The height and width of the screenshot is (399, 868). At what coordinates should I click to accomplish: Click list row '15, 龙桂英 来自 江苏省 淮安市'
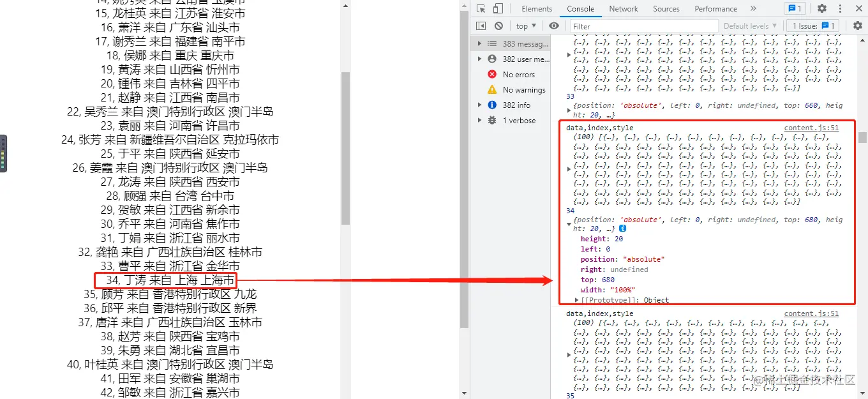coord(170,13)
